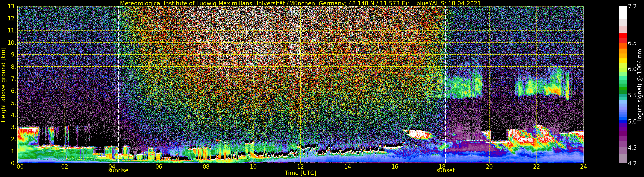Click the y-axis tick label '8.'
The height and width of the screenshot is (177, 644).
pyautogui.click(x=14, y=67)
